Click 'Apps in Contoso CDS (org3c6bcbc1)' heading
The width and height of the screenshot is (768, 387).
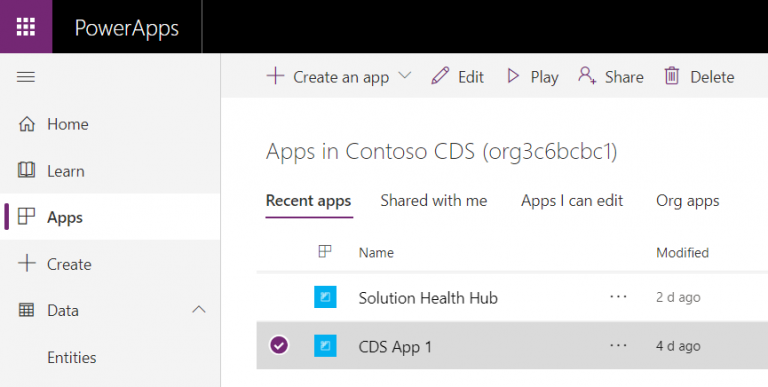point(441,151)
